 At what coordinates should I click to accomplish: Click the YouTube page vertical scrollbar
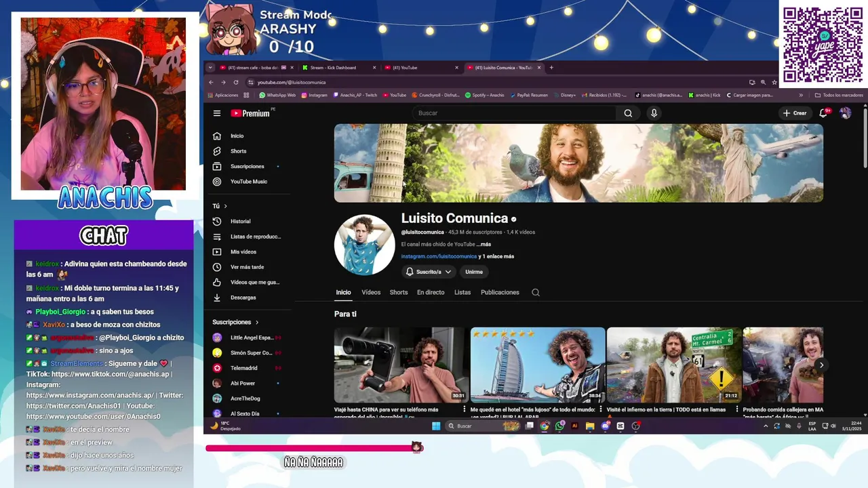coord(865,138)
